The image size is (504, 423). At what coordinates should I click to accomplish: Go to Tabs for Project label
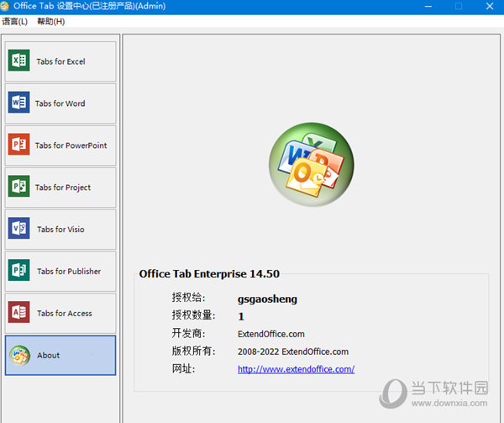(63, 188)
